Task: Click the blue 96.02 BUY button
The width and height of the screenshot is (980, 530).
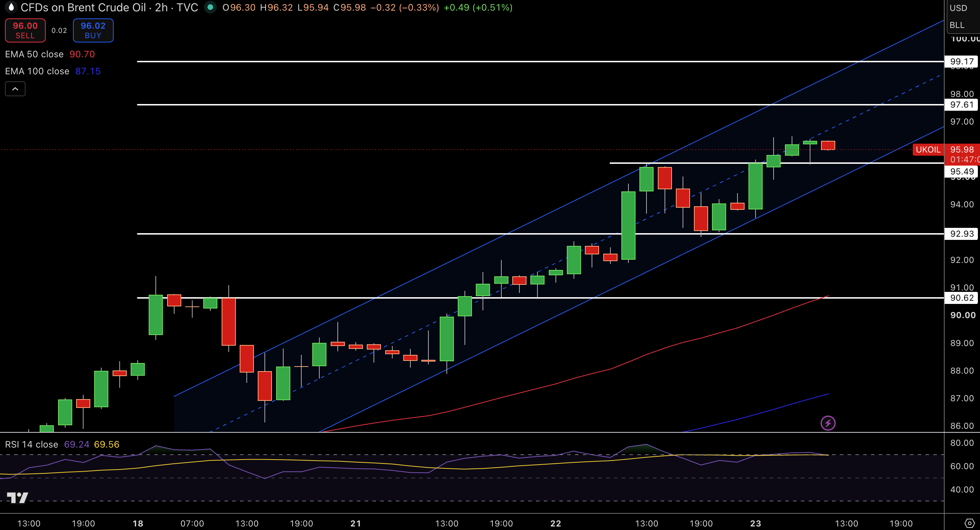Action: tap(93, 30)
